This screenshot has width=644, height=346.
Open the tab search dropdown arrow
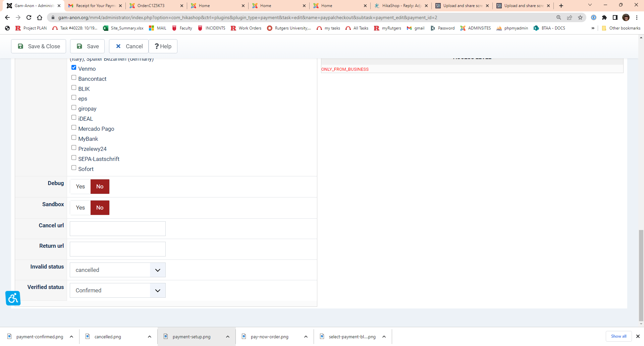tap(590, 5)
